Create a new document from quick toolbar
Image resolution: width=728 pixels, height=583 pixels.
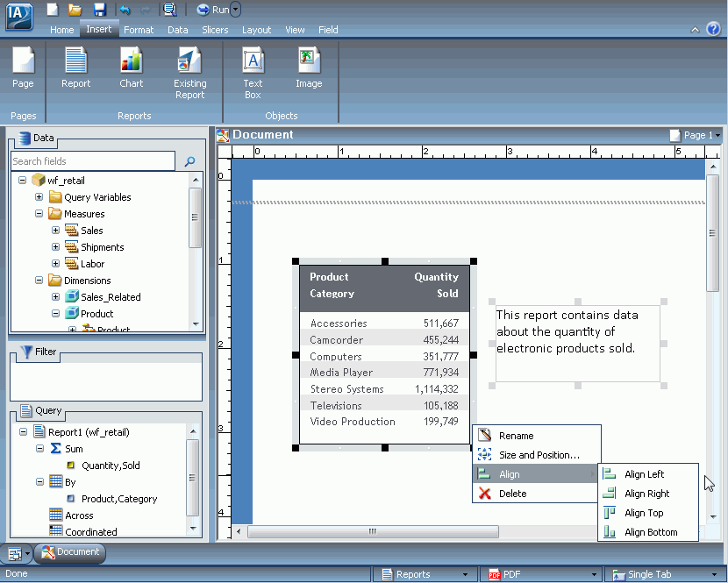click(x=53, y=10)
